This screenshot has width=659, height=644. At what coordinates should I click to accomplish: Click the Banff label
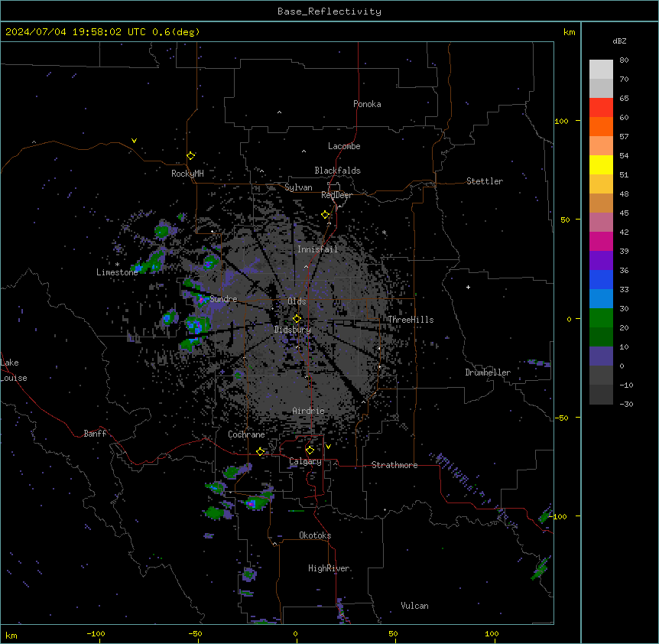tap(95, 434)
